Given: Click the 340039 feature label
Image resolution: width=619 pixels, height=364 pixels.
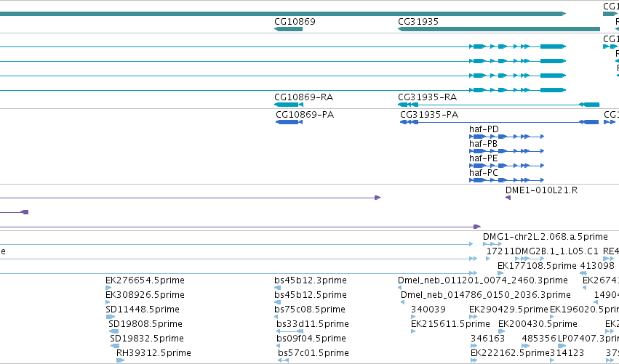Looking at the screenshot, I should pos(428,310).
